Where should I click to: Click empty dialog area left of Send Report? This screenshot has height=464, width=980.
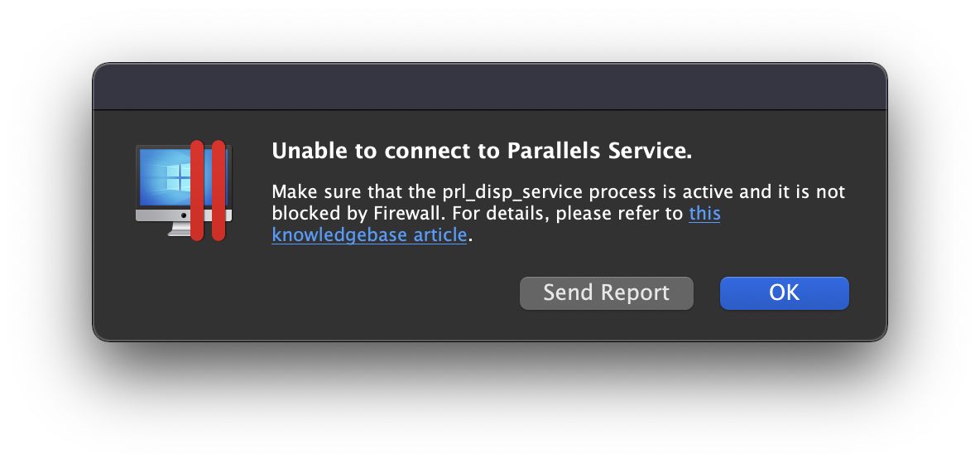(x=331, y=293)
